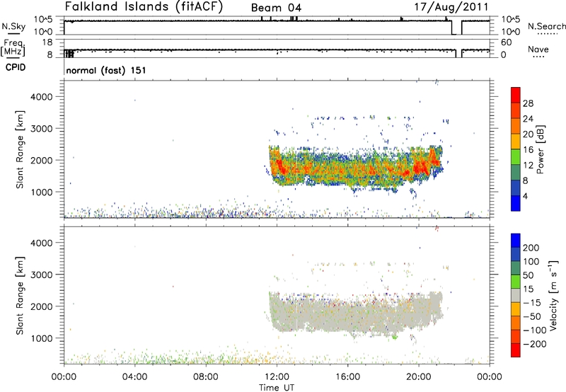Image resolution: width=566 pixels, height=392 pixels.
Task: Click the 16:00 time tick label
Action: coord(347,377)
